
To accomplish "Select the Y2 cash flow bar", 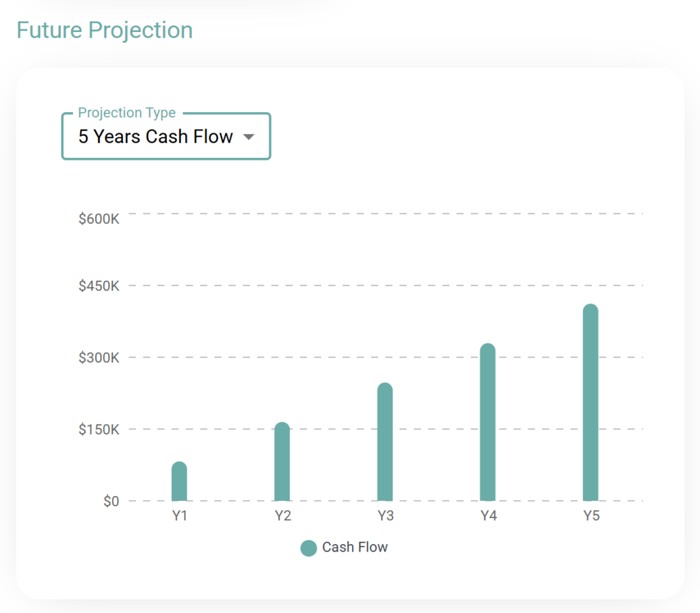I will tap(282, 462).
